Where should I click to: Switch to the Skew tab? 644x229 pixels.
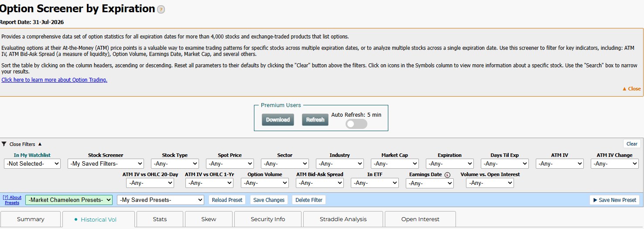click(209, 219)
